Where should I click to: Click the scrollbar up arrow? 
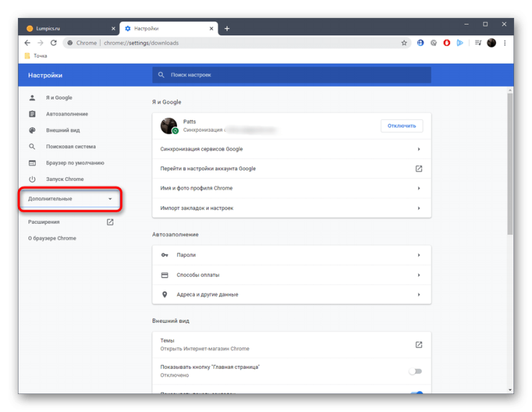pyautogui.click(x=510, y=90)
